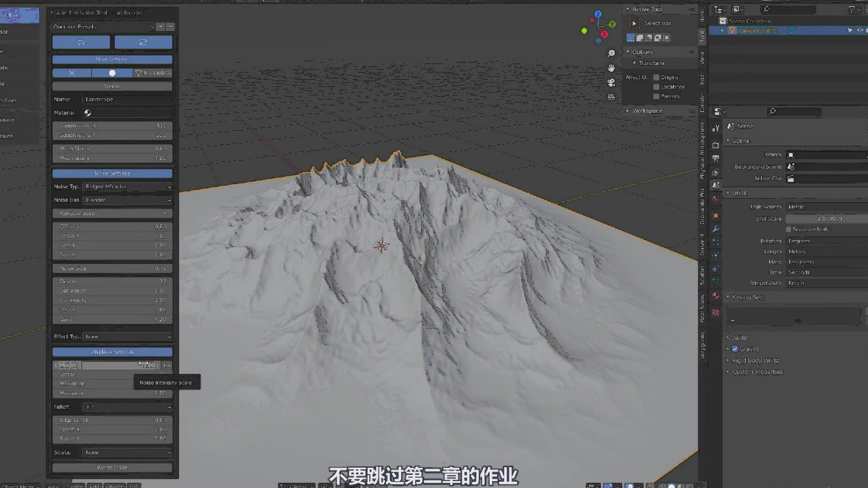Open World properties globe icon
Image resolution: width=868 pixels, height=488 pixels.
tap(716, 199)
